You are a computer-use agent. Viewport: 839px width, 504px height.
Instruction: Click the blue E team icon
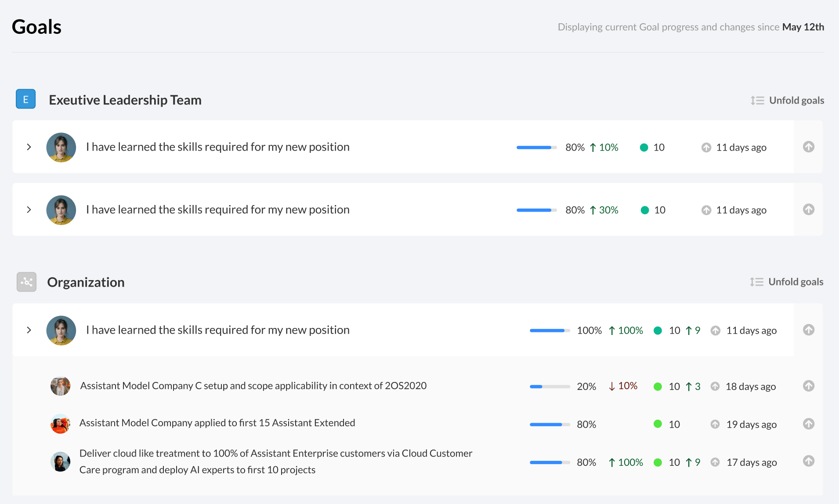(25, 99)
